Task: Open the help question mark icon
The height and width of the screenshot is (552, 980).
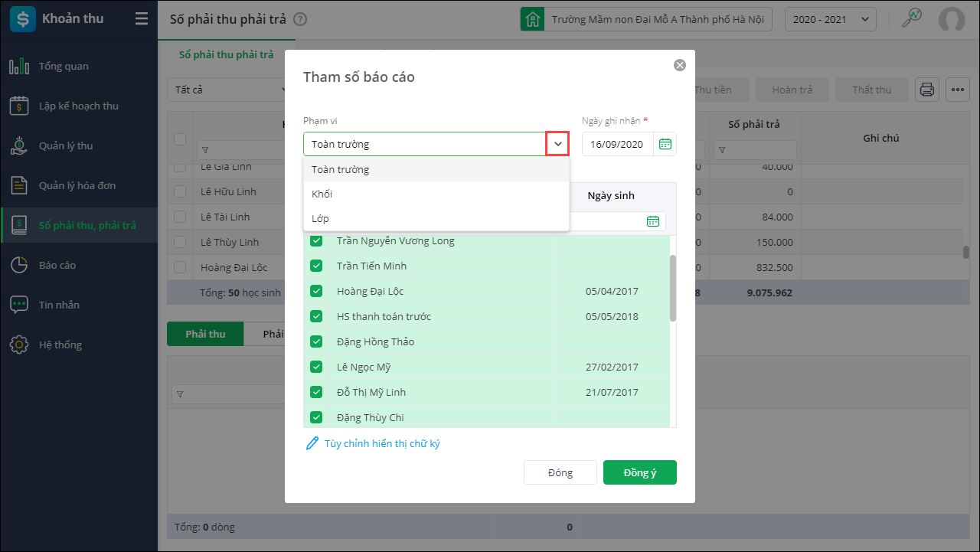Action: coord(300,19)
